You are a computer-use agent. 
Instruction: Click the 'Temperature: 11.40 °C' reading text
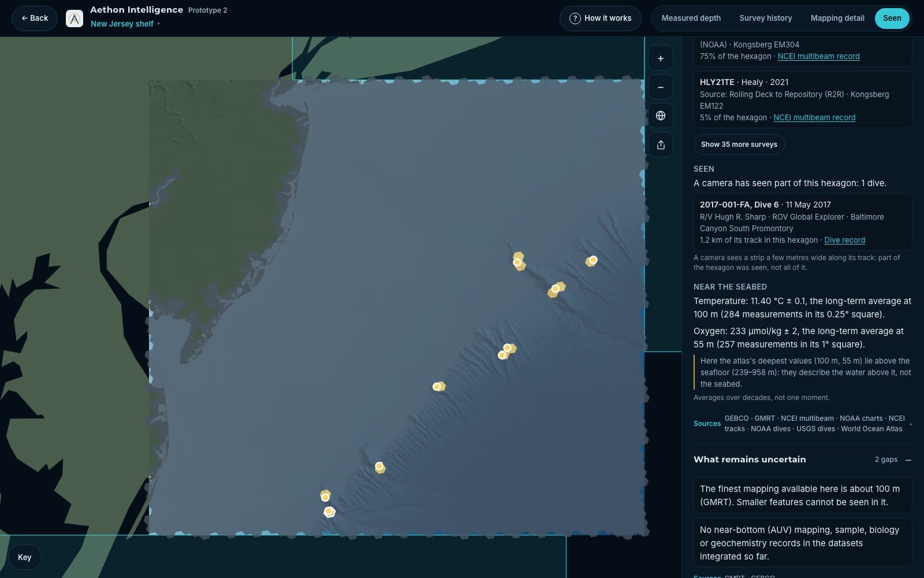click(802, 307)
